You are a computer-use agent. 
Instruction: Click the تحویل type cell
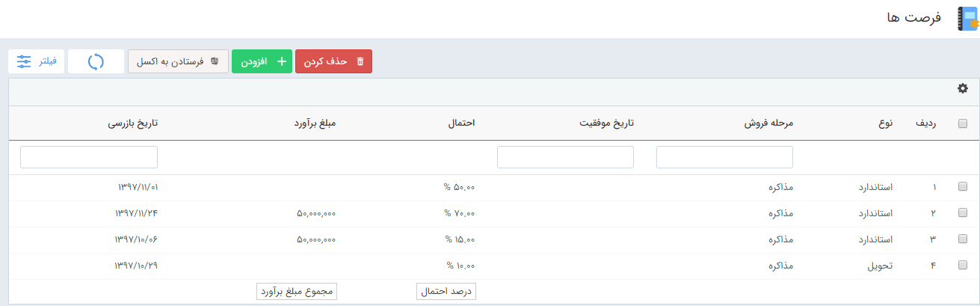click(x=881, y=266)
